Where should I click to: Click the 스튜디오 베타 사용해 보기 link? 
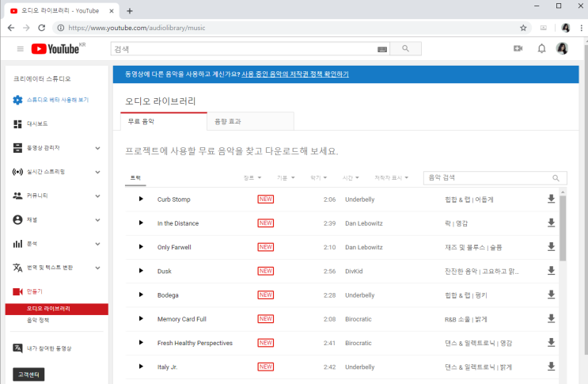[58, 100]
